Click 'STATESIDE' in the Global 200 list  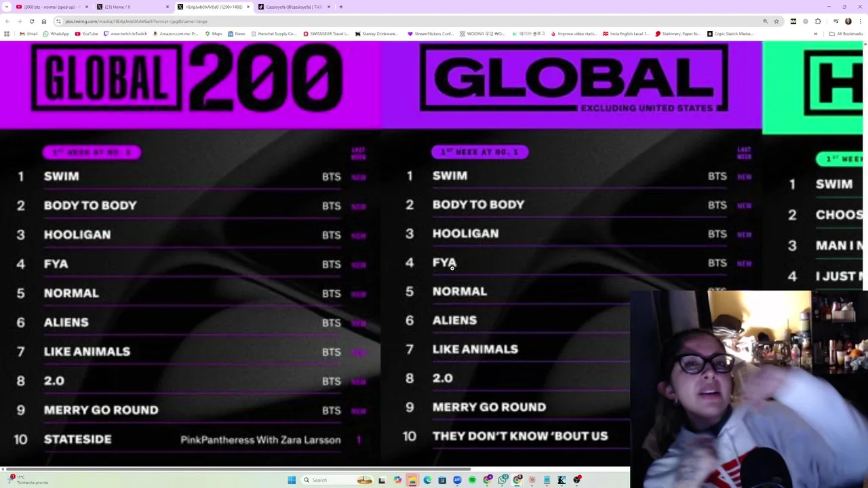coord(77,439)
